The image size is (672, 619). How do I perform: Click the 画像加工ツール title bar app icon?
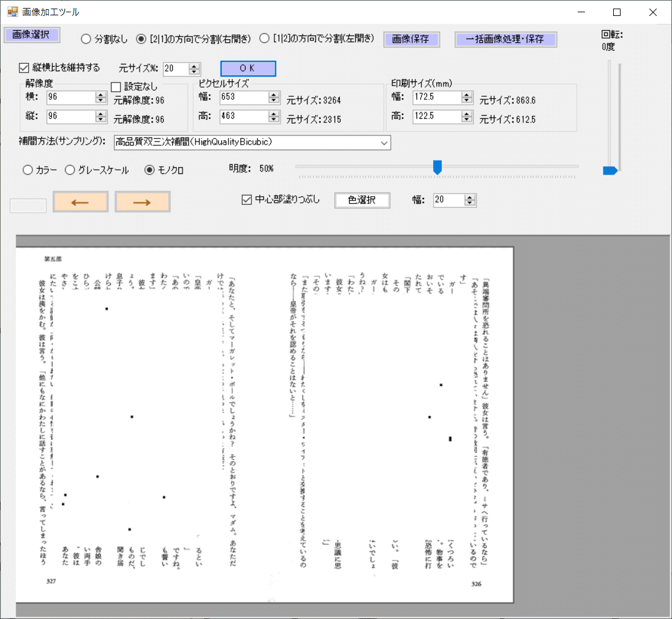tap(12, 12)
